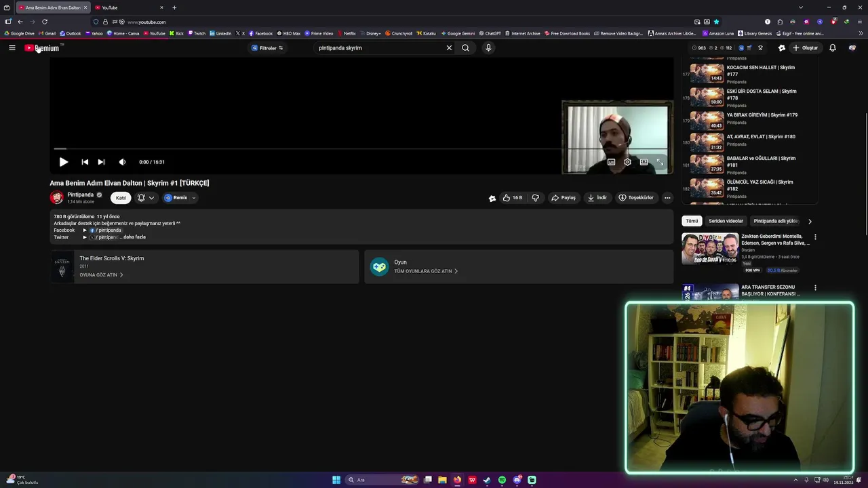This screenshot has width=868, height=488.
Task: Click Oluştur create button
Action: [x=806, y=48]
